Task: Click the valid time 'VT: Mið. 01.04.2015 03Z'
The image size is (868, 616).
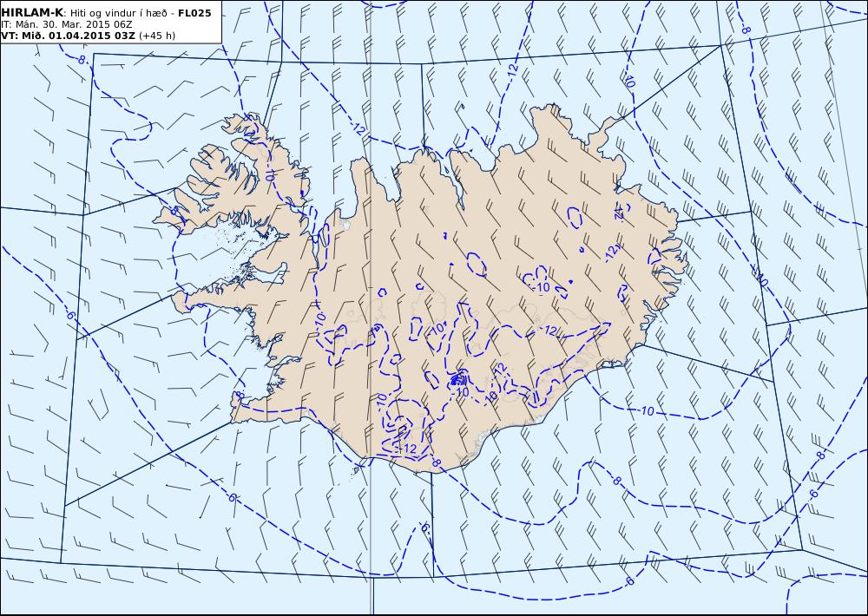Action: (x=68, y=36)
